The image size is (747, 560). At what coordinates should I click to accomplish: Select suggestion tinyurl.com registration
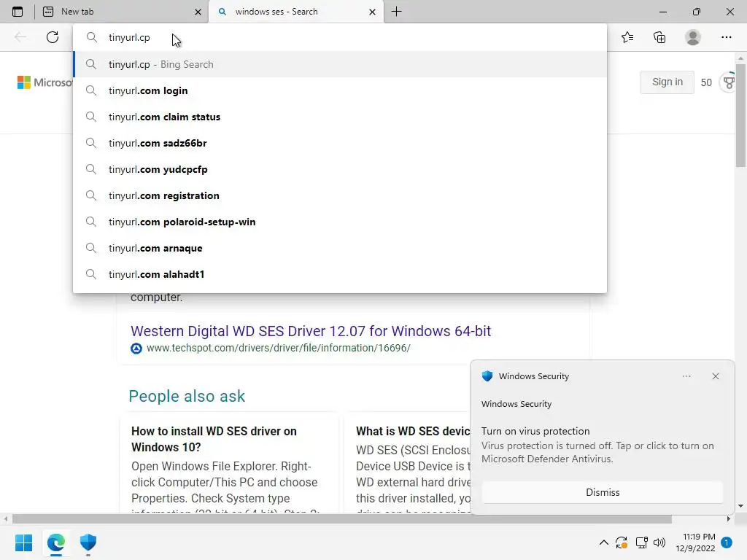(340, 195)
